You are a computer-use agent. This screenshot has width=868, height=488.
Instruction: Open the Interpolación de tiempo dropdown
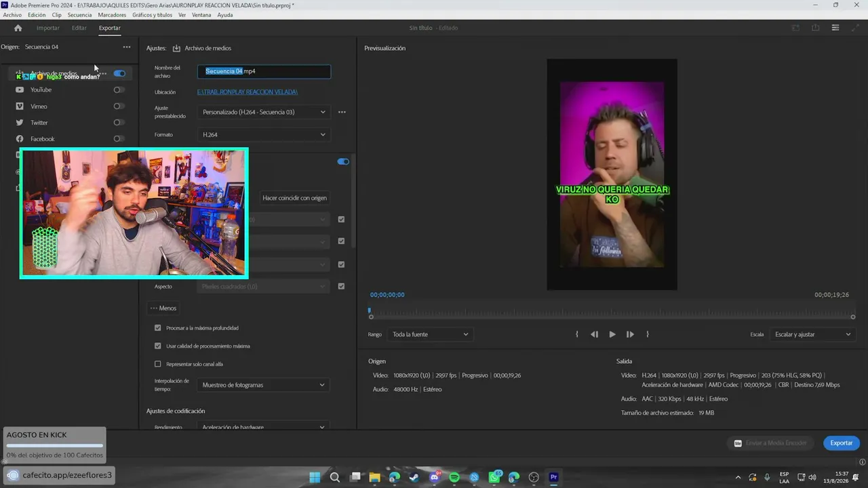tap(264, 385)
